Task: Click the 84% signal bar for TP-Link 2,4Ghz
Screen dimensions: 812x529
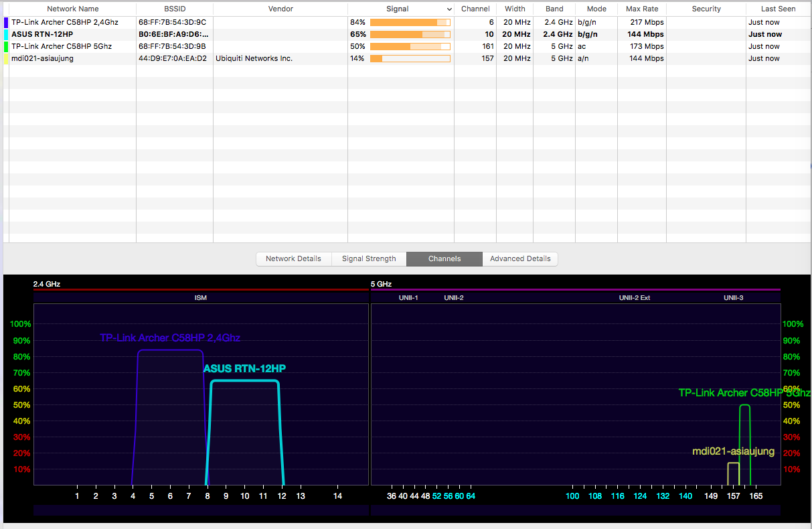Action: click(x=410, y=22)
